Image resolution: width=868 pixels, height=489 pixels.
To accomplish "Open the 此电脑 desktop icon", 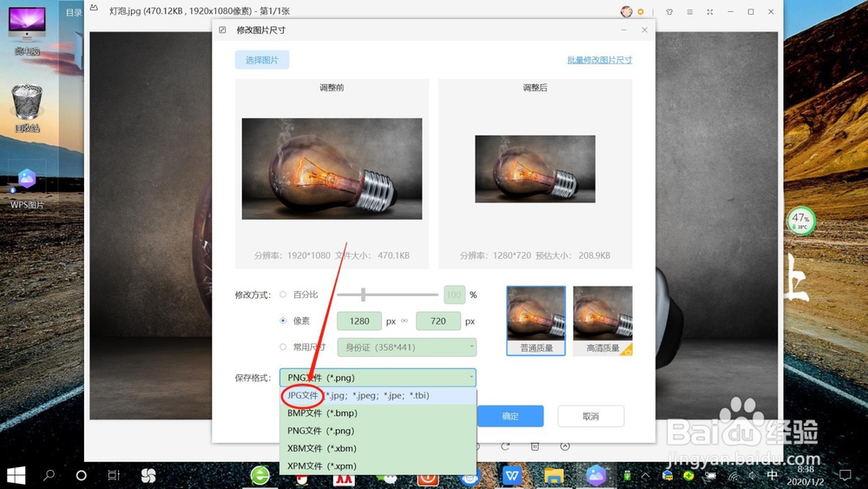I will (x=27, y=31).
